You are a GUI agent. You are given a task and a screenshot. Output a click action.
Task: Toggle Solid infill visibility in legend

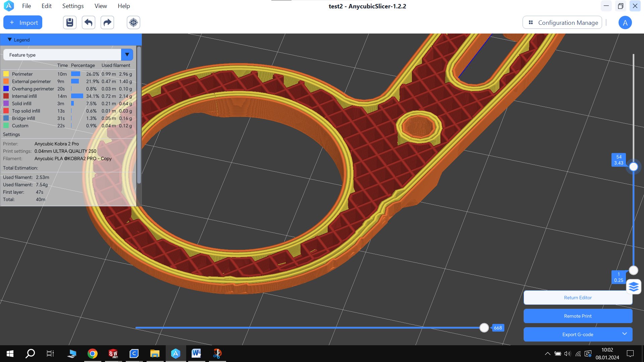(x=6, y=104)
